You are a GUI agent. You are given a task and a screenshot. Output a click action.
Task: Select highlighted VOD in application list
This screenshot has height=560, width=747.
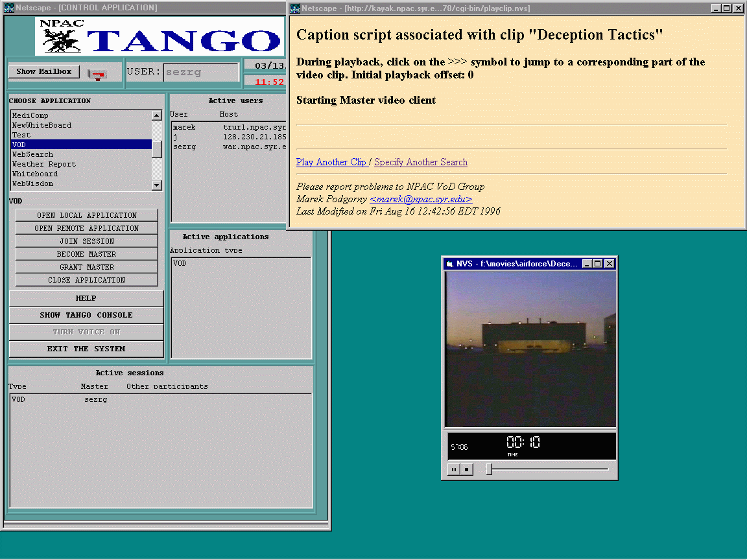(81, 145)
